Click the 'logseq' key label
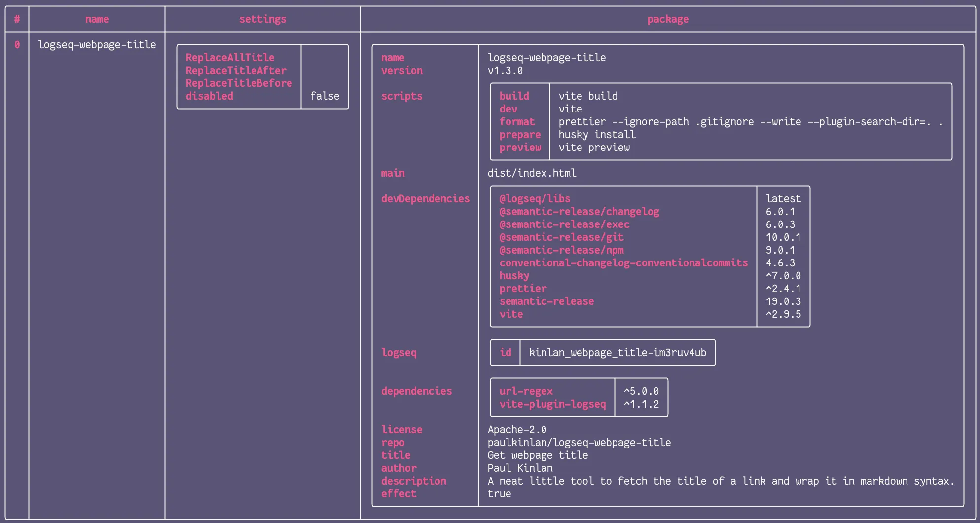This screenshot has width=980, height=523. coord(399,353)
